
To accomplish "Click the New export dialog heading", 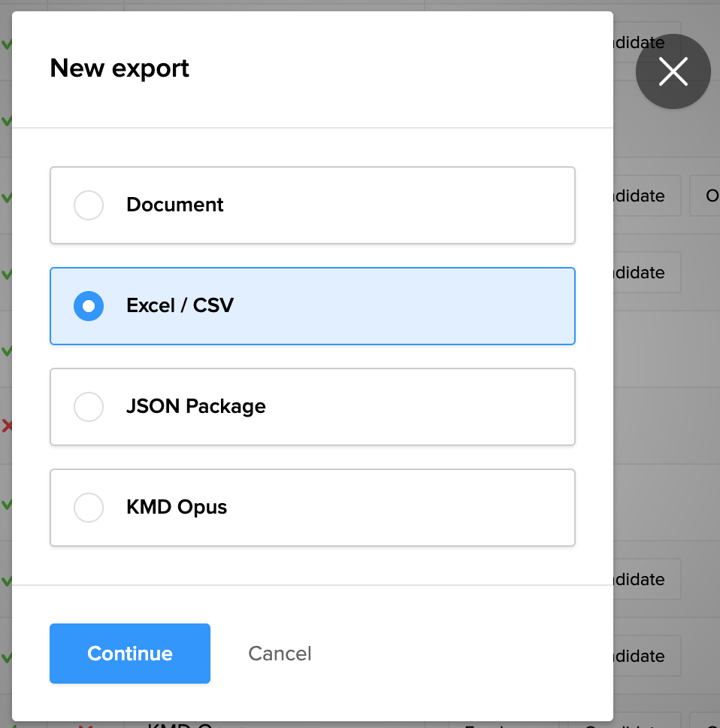I will point(119,68).
